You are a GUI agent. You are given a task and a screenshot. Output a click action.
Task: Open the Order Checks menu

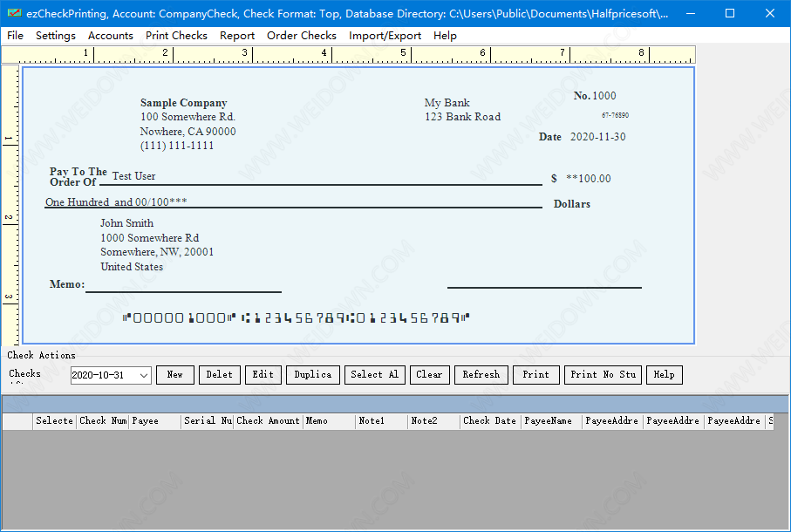(302, 35)
